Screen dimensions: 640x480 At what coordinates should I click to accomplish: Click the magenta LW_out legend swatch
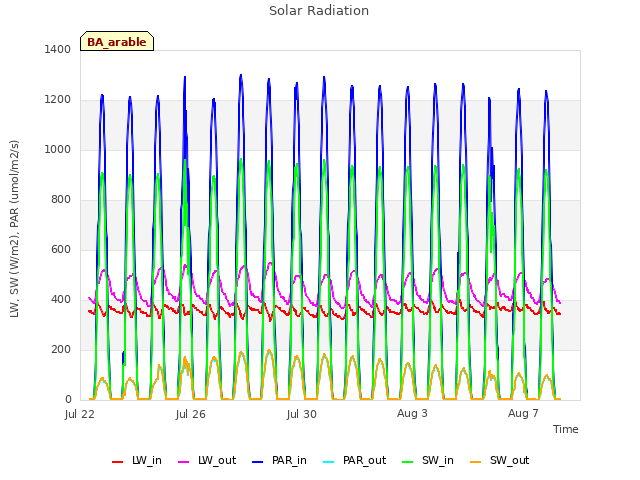point(184,462)
